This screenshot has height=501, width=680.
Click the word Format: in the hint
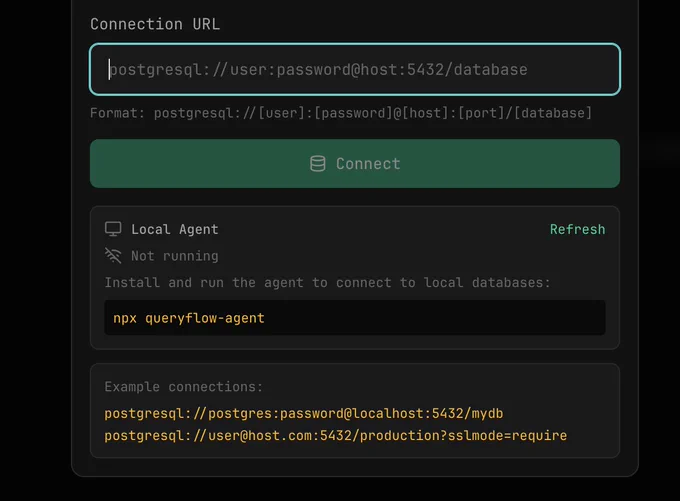(117, 113)
